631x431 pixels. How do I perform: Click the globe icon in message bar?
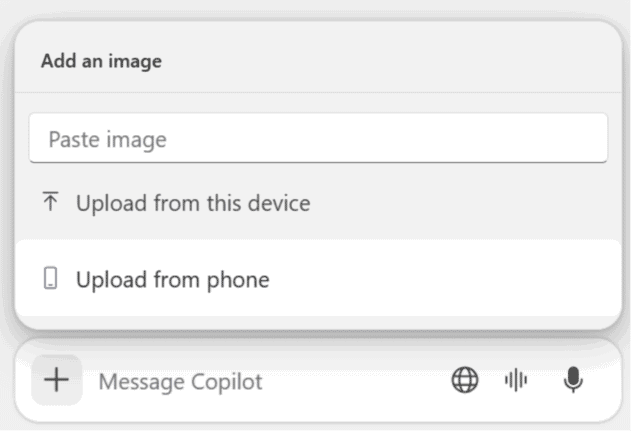(x=465, y=380)
